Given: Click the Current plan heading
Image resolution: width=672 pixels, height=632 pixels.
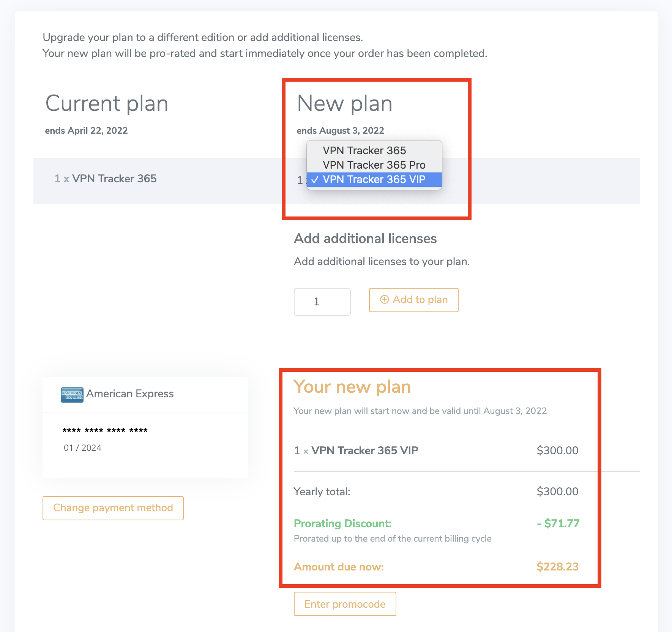Looking at the screenshot, I should point(107,103).
